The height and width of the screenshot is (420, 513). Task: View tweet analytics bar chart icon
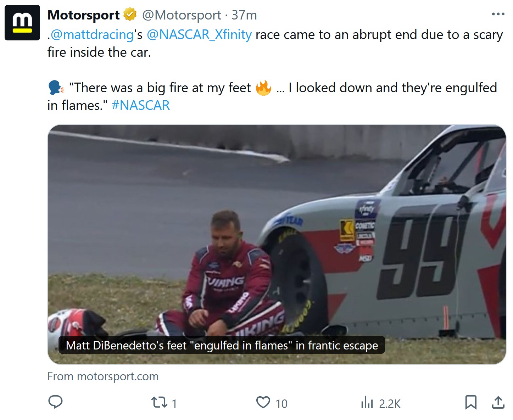click(367, 403)
